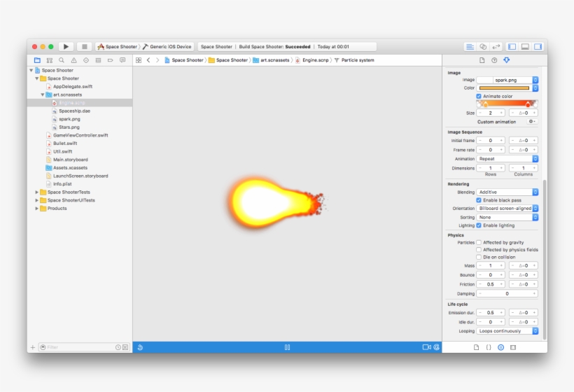Open the Looping dropdown menu
Image resolution: width=574 pixels, height=392 pixels.
point(507,331)
